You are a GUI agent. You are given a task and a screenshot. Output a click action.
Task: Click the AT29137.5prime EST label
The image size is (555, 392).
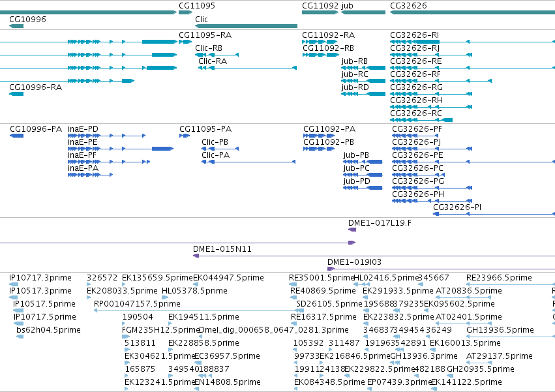(x=500, y=356)
